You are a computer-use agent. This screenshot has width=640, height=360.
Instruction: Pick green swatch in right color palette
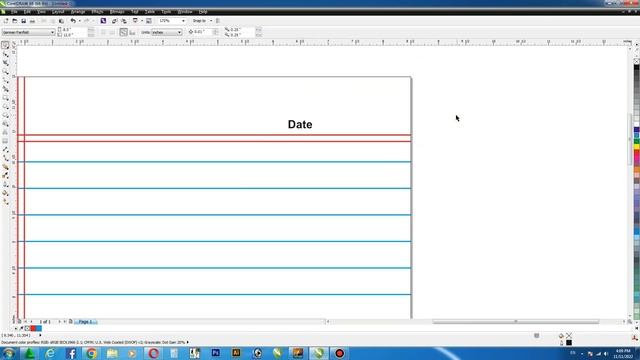[x=636, y=141]
